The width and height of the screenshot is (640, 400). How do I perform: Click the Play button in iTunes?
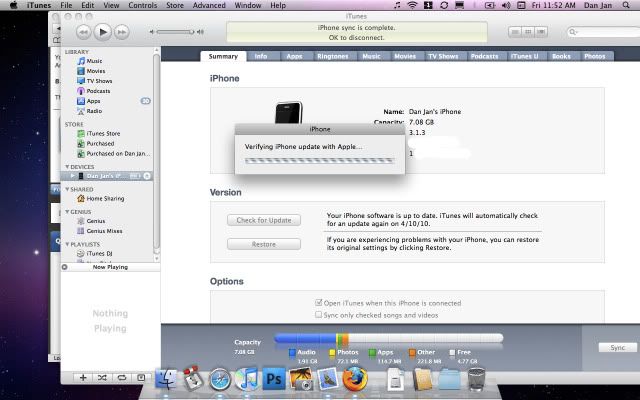click(x=103, y=32)
